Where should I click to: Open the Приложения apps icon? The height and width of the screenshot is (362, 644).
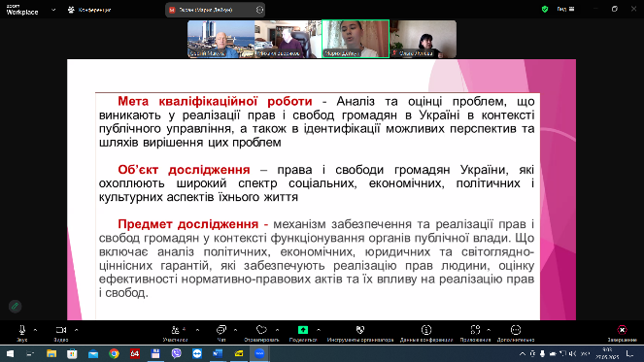475,330
